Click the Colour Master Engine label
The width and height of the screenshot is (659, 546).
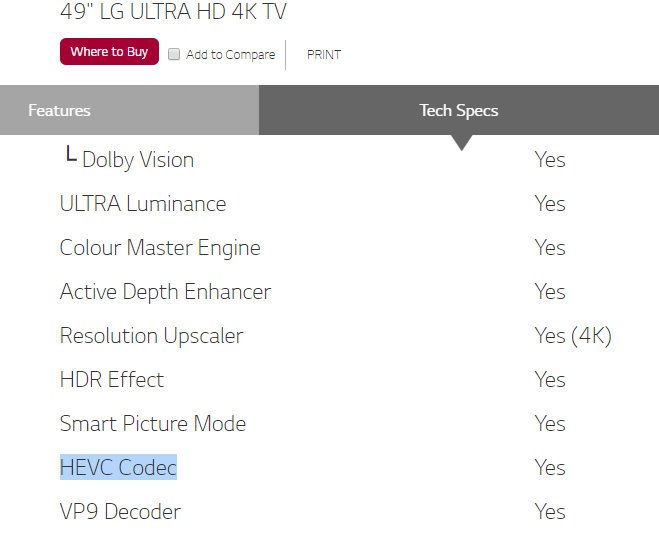160,248
